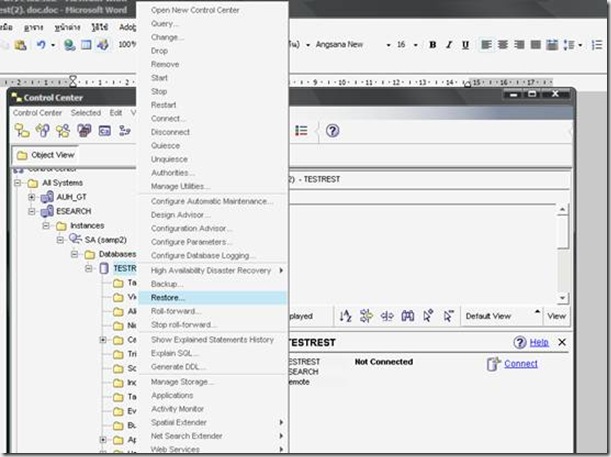
Task: Collapse ESEARCH system node
Action: [x=32, y=211]
